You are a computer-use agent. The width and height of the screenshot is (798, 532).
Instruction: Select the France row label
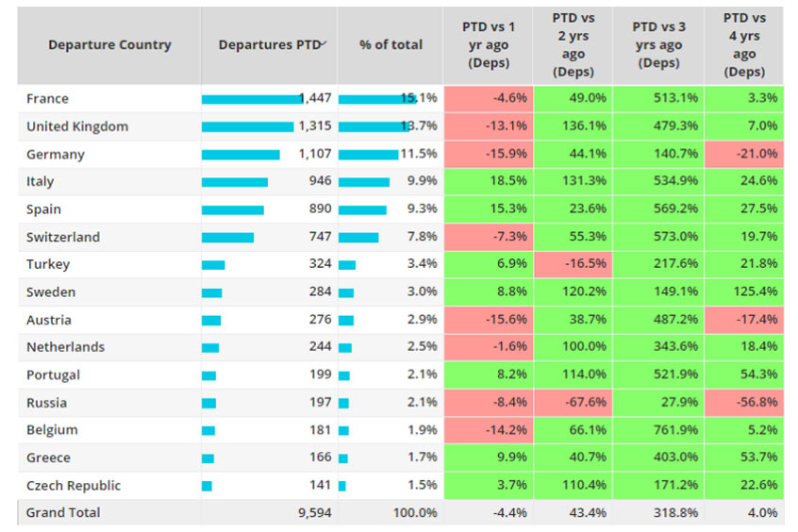[x=47, y=99]
